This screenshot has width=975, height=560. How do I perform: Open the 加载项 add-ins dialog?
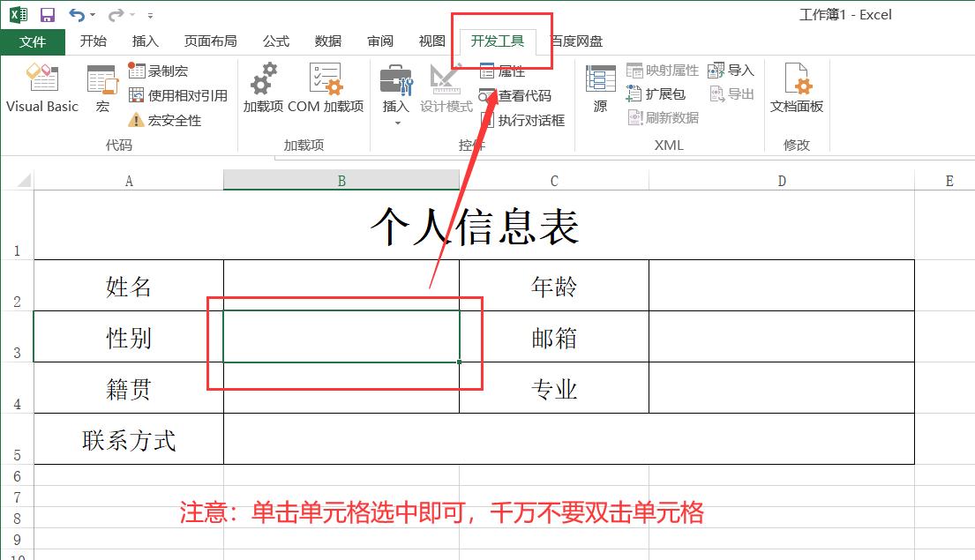tap(263, 88)
